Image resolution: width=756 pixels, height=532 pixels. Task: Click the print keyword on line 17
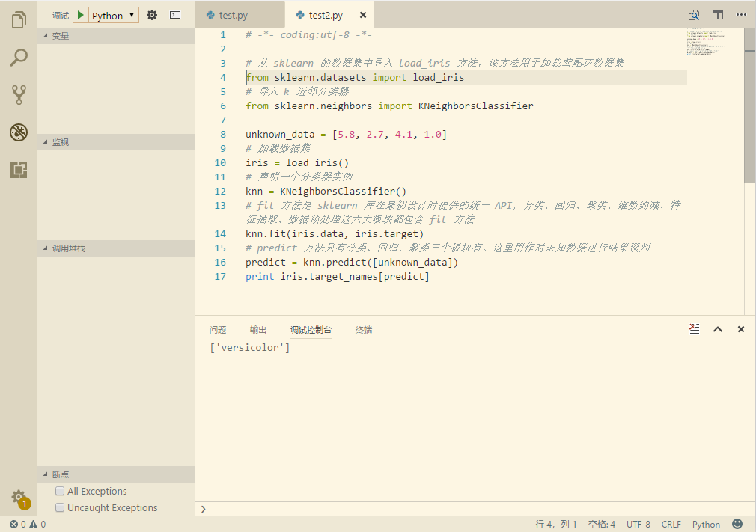(260, 277)
